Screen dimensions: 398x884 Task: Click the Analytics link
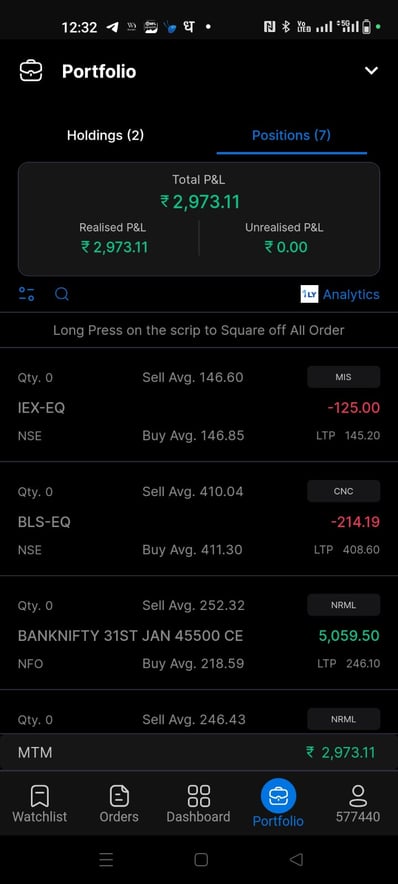[x=351, y=294]
